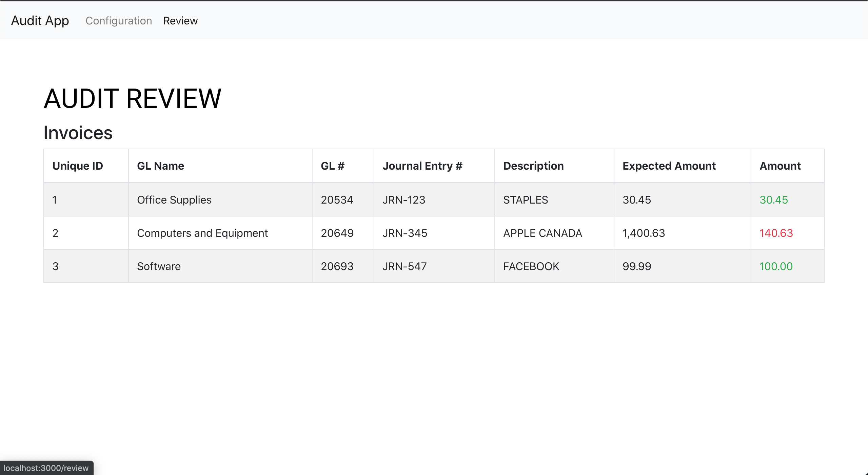868x475 pixels.
Task: Click the AUDIT REVIEW page title
Action: tap(133, 98)
